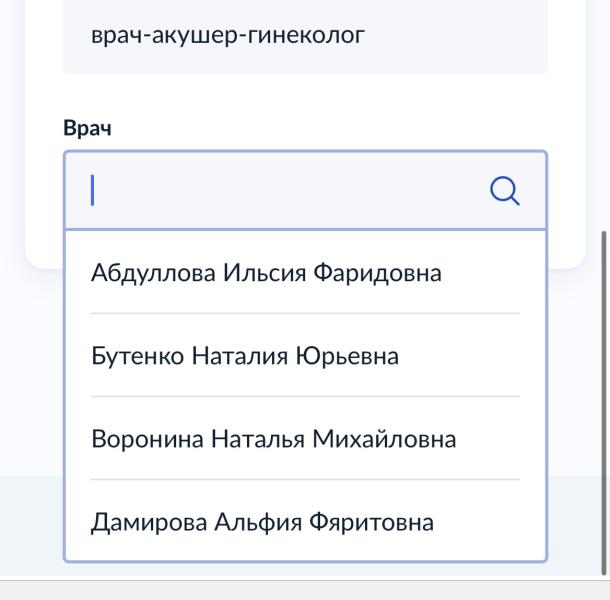This screenshot has height=600, width=610.
Task: Choose Бутенко Наталия Юрьевна from list
Action: click(x=245, y=356)
